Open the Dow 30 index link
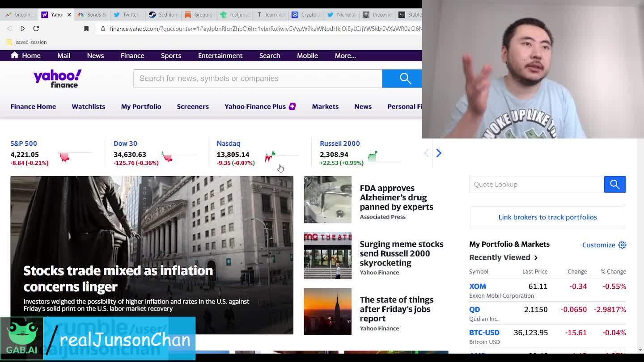 pos(125,143)
